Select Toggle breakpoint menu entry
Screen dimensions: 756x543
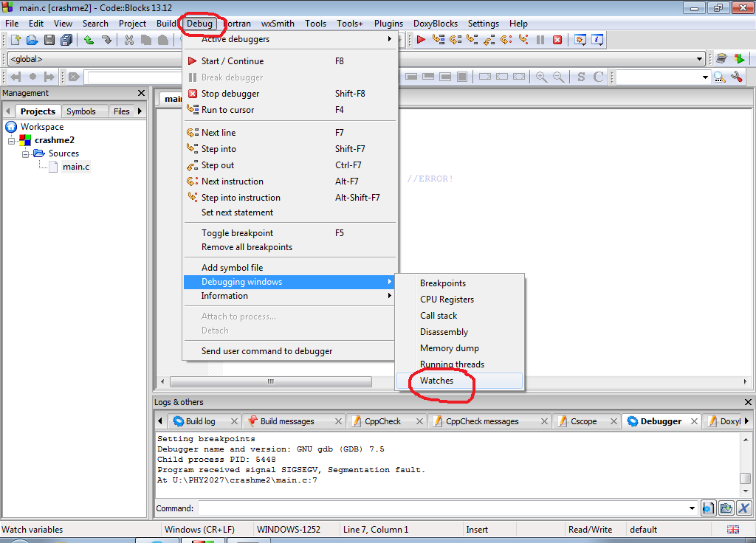tap(289, 233)
